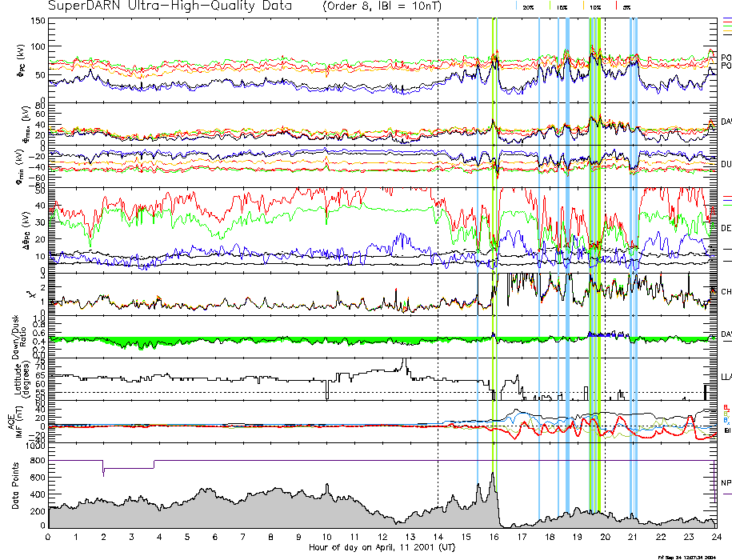732x560 pixels.
Task: Click the hour 12 tick label on x-axis
Action: point(382,537)
